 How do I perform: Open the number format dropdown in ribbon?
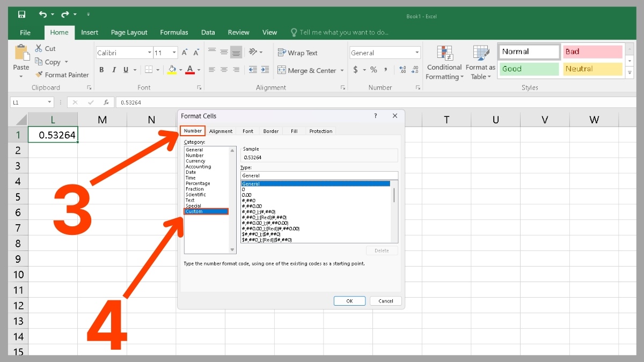[417, 53]
